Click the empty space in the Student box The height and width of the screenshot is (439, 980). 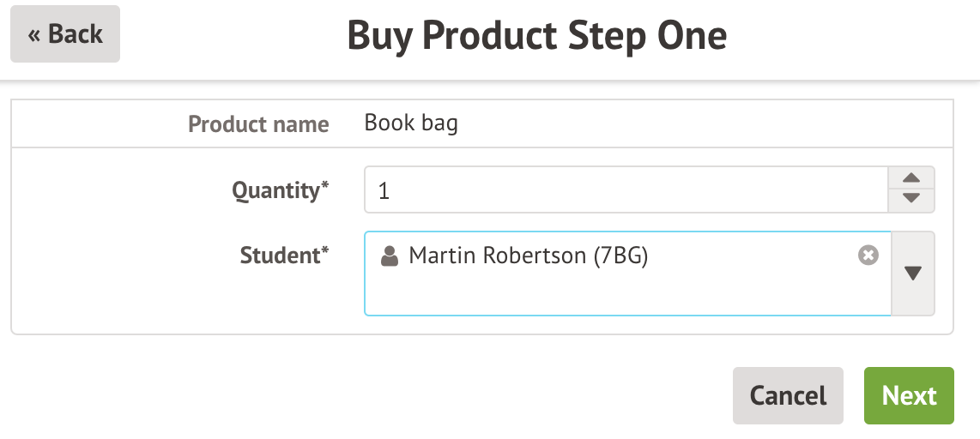pyautogui.click(x=626, y=294)
